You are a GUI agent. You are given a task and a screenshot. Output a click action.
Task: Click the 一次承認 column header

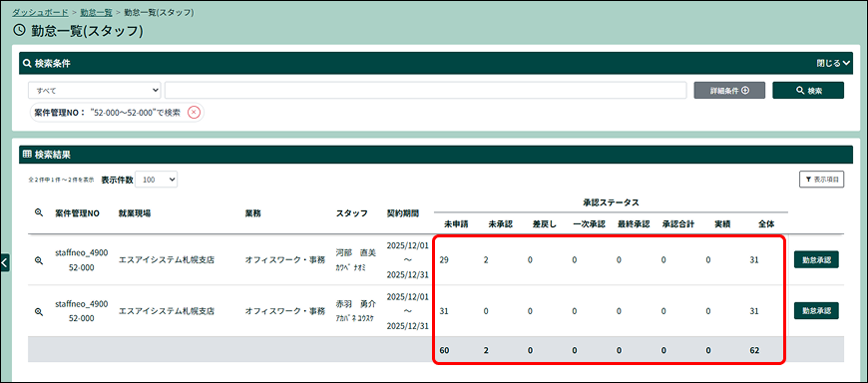click(x=589, y=224)
